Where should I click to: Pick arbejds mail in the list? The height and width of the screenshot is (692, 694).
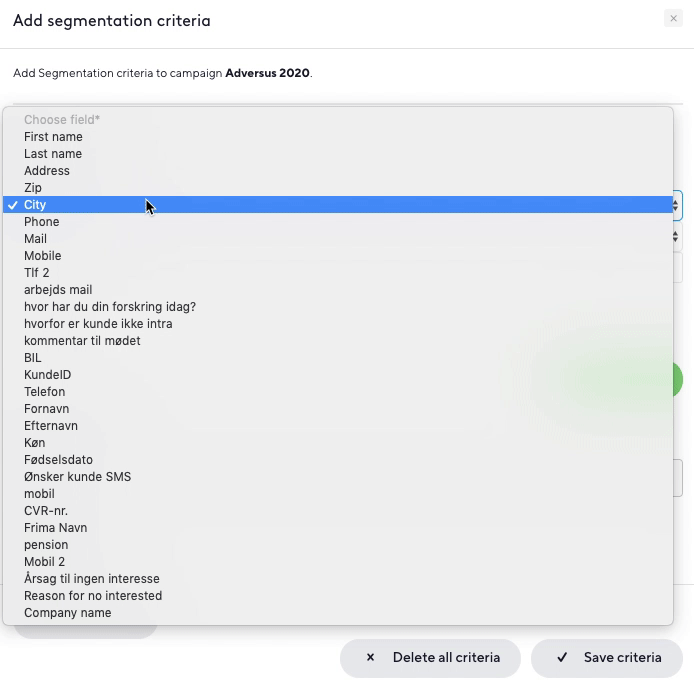point(338,290)
